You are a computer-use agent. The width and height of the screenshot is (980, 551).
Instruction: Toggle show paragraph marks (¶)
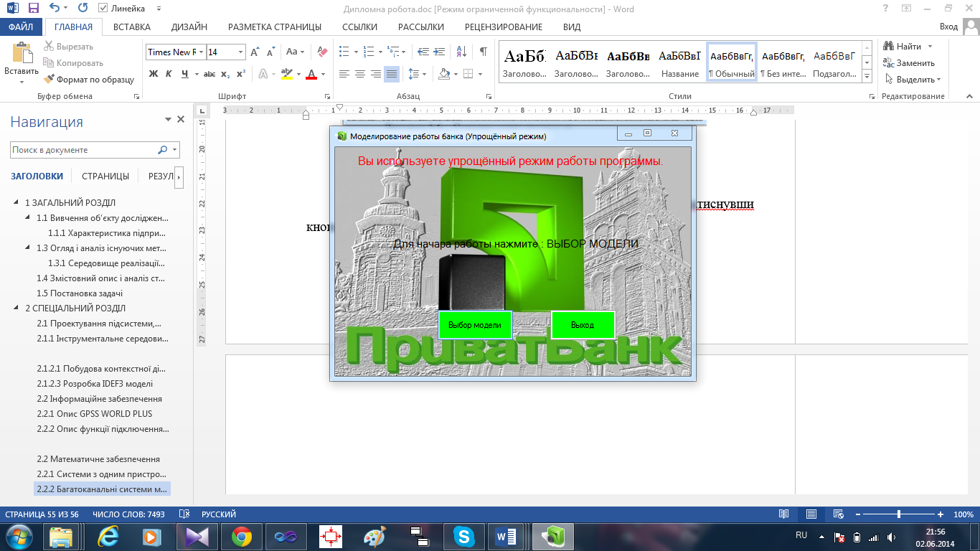484,52
